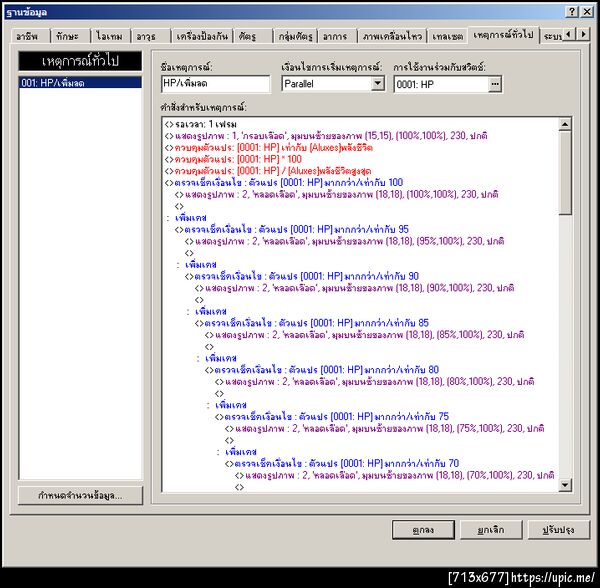Select show picture line with (95%,100%)
Viewport: 600px width, 588px height.
click(x=344, y=241)
